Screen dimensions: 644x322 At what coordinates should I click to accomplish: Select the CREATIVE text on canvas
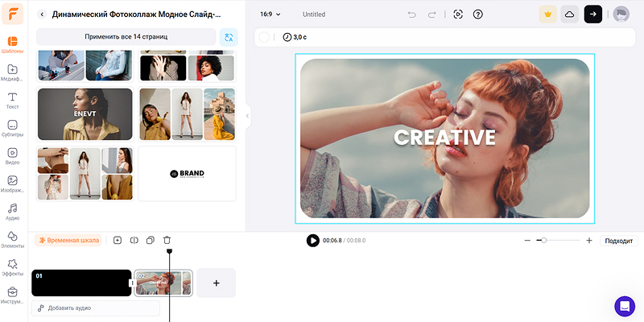click(x=445, y=138)
